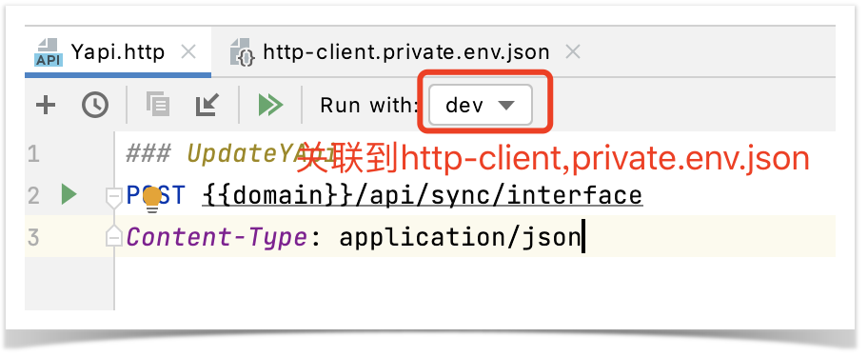Image resolution: width=868 pixels, height=357 pixels.
Task: Run the POST request on line 2
Action: click(x=69, y=195)
